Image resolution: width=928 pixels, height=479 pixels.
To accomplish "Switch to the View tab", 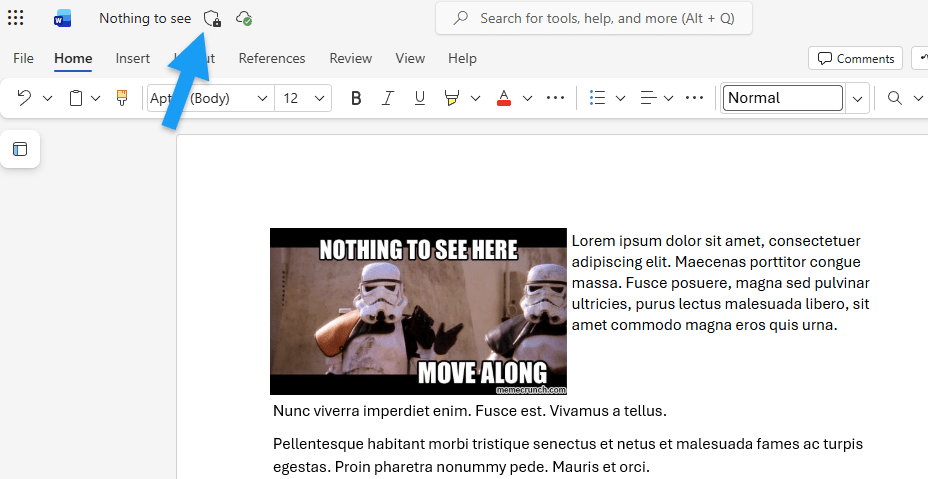I will pyautogui.click(x=410, y=58).
